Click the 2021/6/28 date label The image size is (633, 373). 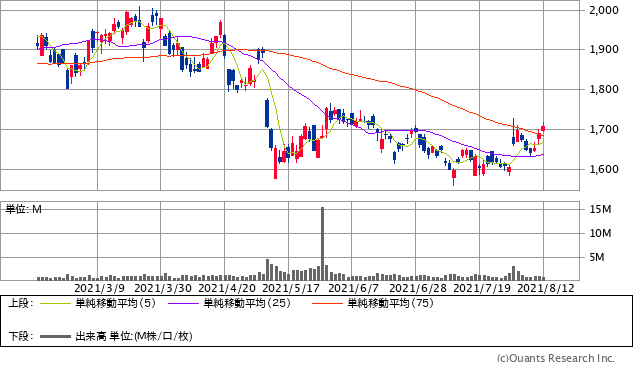pos(418,288)
